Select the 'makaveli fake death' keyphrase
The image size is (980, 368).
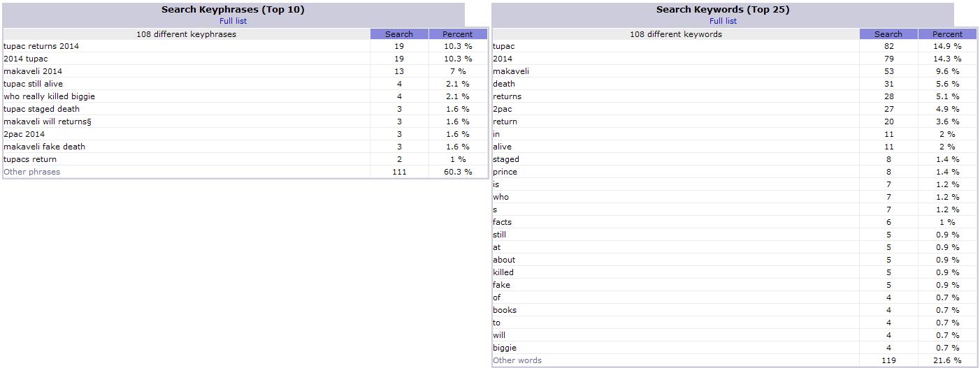click(x=44, y=147)
